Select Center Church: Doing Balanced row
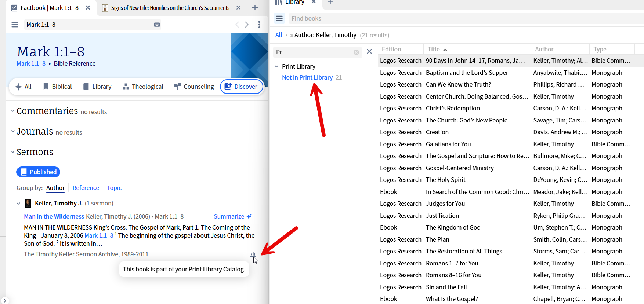 pyautogui.click(x=511, y=96)
